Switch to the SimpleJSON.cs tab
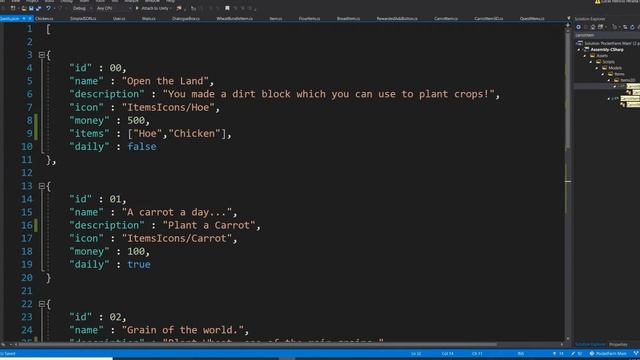This screenshot has height=360, width=640. 83,19
